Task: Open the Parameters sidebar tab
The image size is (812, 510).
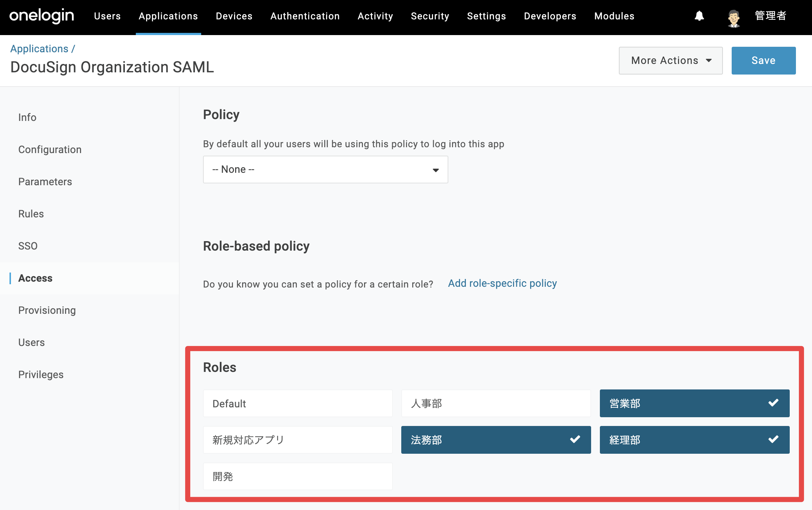Action: [x=45, y=182]
